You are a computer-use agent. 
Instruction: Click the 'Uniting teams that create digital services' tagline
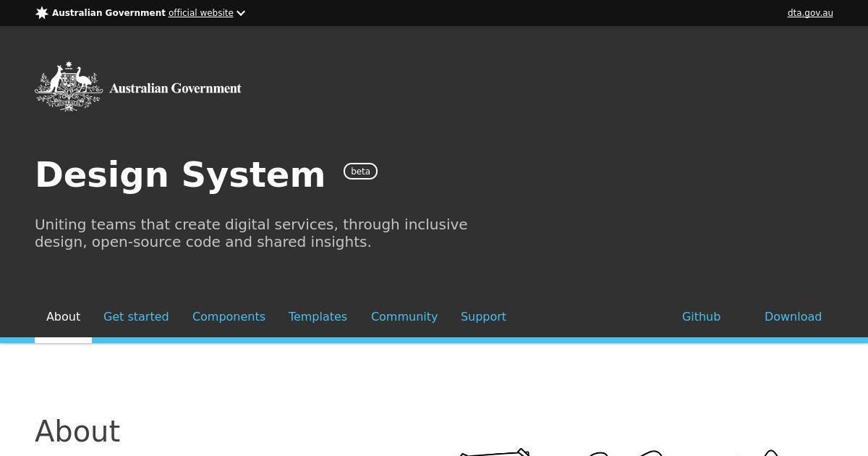point(251,233)
